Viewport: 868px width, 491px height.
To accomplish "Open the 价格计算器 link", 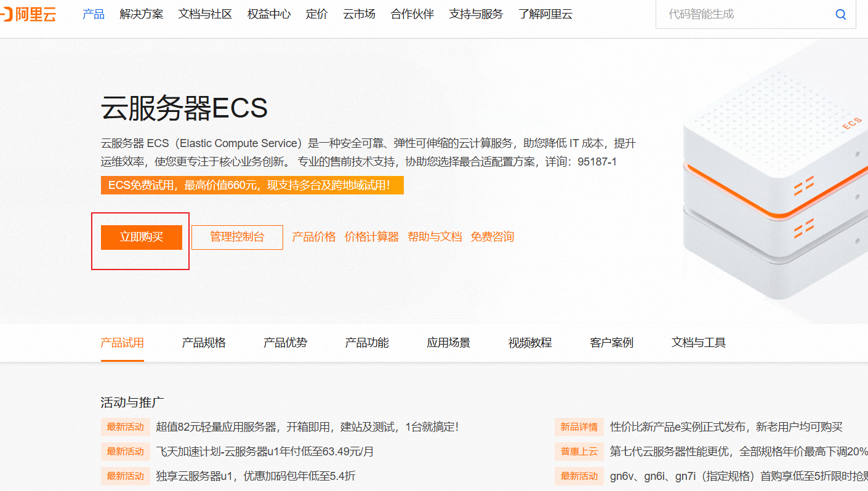I will pyautogui.click(x=372, y=237).
